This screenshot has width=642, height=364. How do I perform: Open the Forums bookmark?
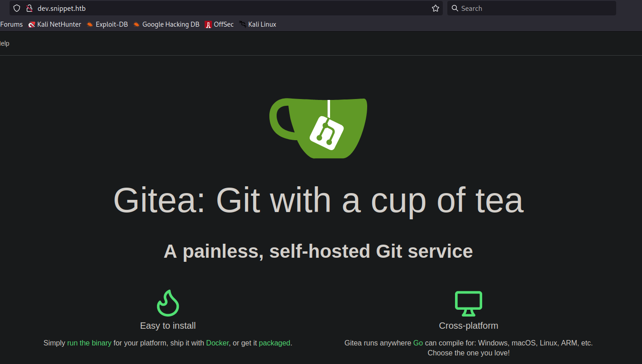[x=11, y=24]
